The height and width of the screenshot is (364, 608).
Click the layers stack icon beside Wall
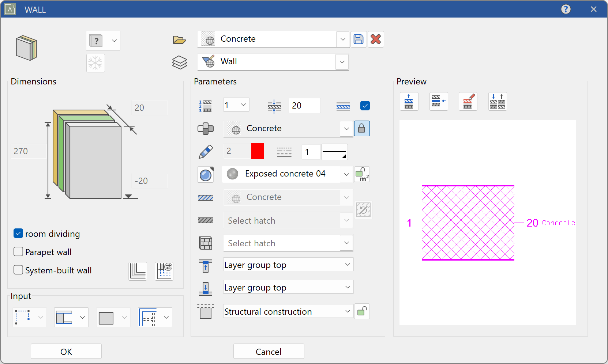(x=179, y=62)
